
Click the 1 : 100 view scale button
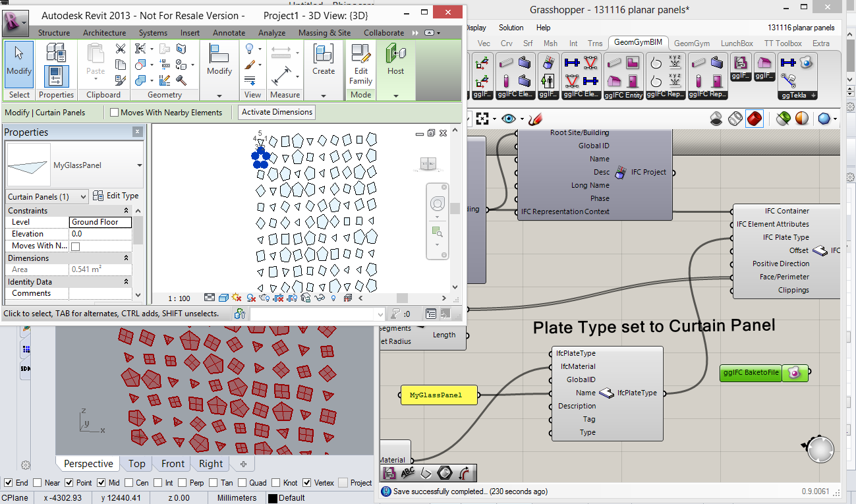tap(179, 298)
